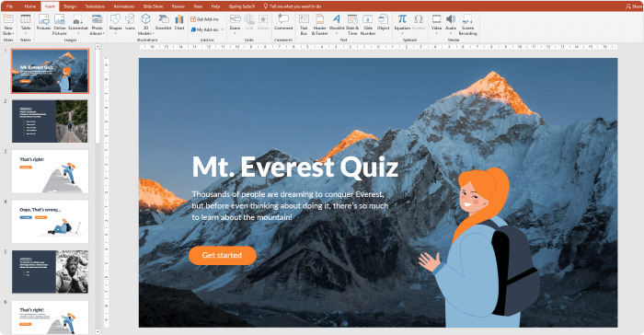Select slide 4 Oops That's wrong thumbnail
The height and width of the screenshot is (335, 644).
point(50,222)
